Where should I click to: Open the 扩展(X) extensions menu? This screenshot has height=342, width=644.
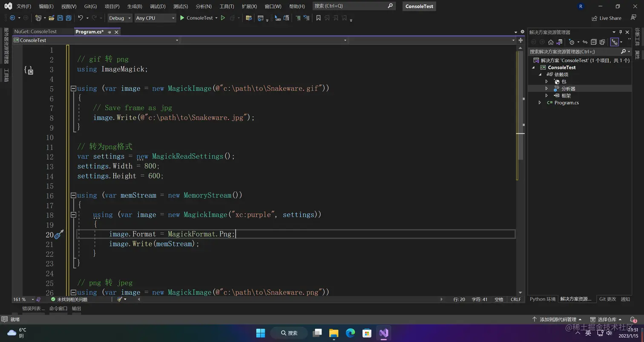[x=249, y=6]
